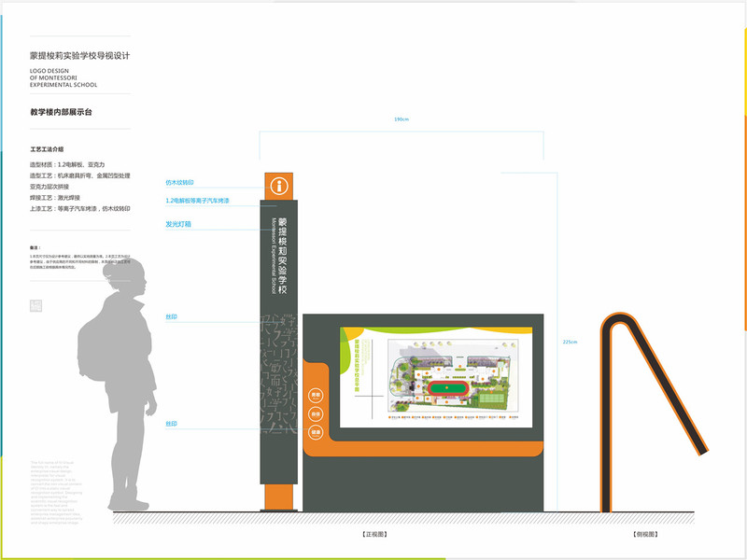This screenshot has width=747, height=560.
Task: Click the silk-printed character pattern on the pillar
Action: tap(278, 374)
